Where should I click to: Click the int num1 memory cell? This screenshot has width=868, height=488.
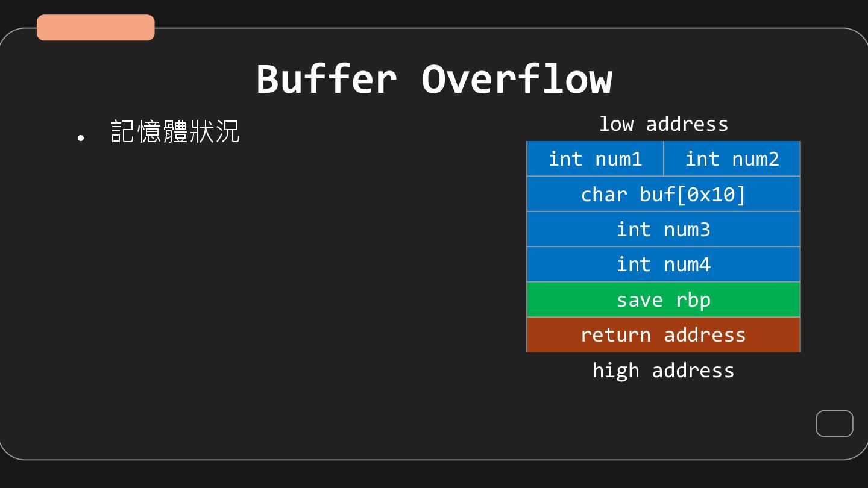(595, 159)
